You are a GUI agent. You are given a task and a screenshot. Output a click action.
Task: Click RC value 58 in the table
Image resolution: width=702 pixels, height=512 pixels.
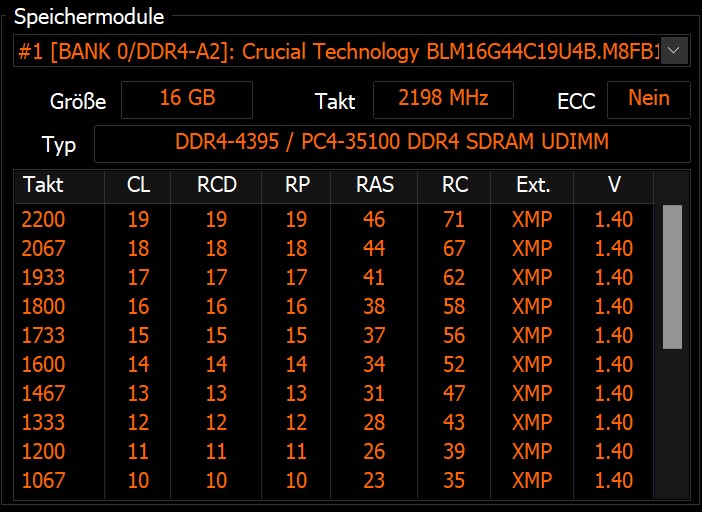pos(454,307)
